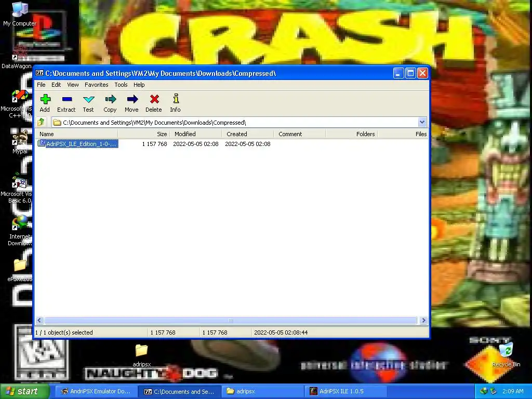This screenshot has width=532, height=399.
Task: Click status text 1 / 1 object(s) selected
Action: tap(64, 332)
